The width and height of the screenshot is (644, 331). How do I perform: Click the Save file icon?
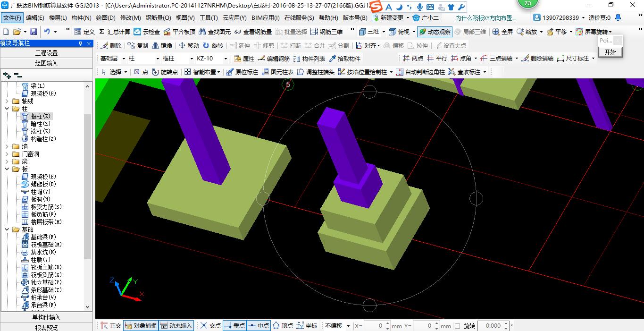pos(33,32)
